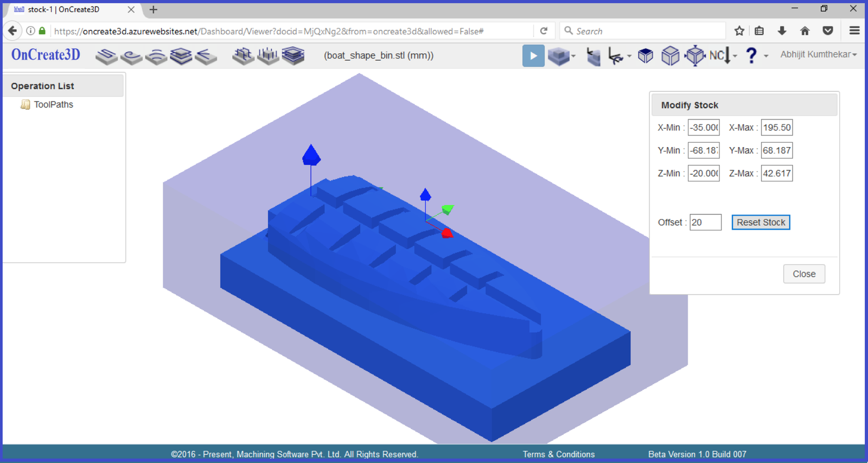Select the spiral toolpath operation icon
The width and height of the screenshot is (868, 463).
pyautogui.click(x=131, y=56)
